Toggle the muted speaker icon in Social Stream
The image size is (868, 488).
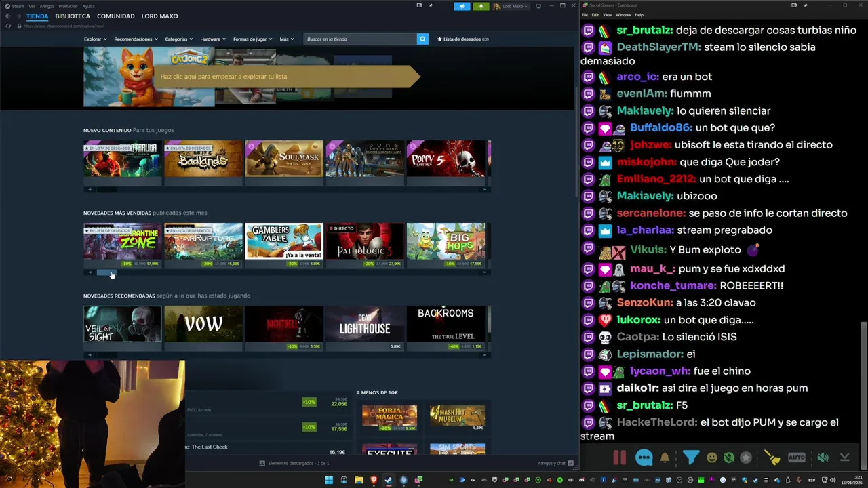pos(823,457)
